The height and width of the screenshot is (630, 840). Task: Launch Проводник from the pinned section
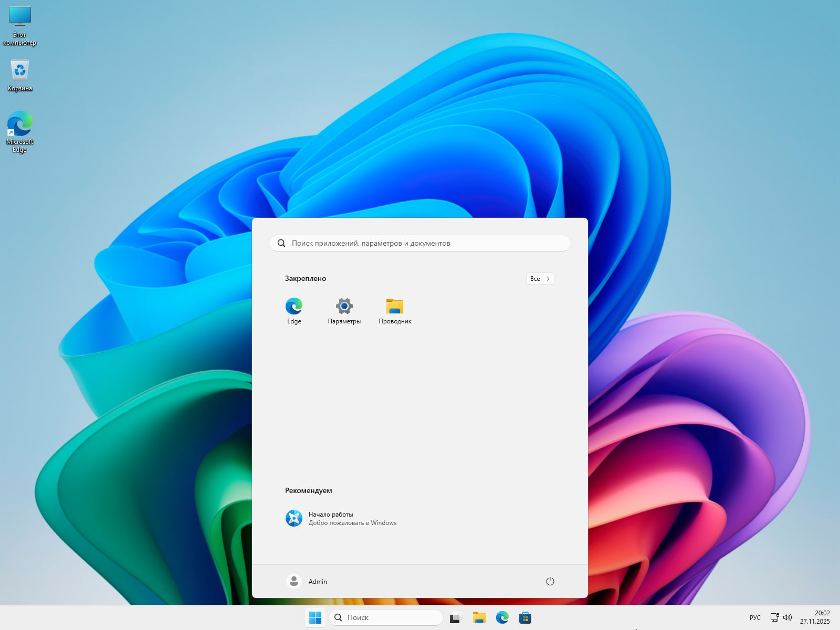[x=395, y=310]
